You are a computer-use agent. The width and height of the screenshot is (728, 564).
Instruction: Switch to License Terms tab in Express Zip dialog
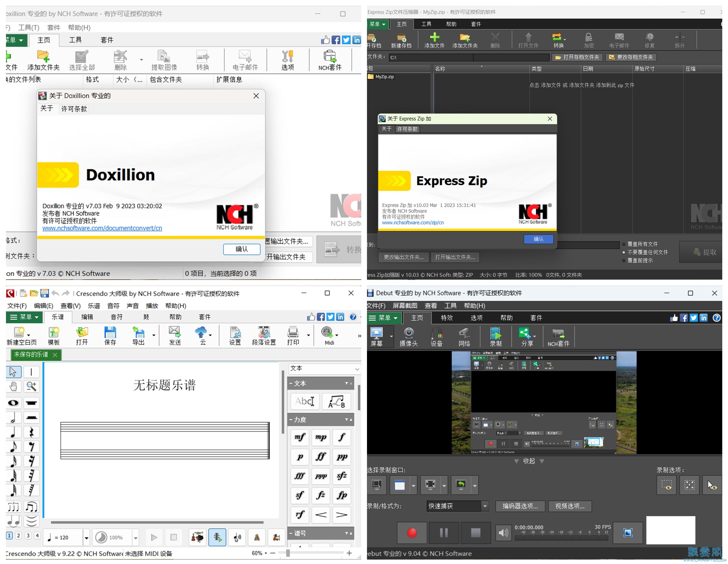click(x=407, y=129)
